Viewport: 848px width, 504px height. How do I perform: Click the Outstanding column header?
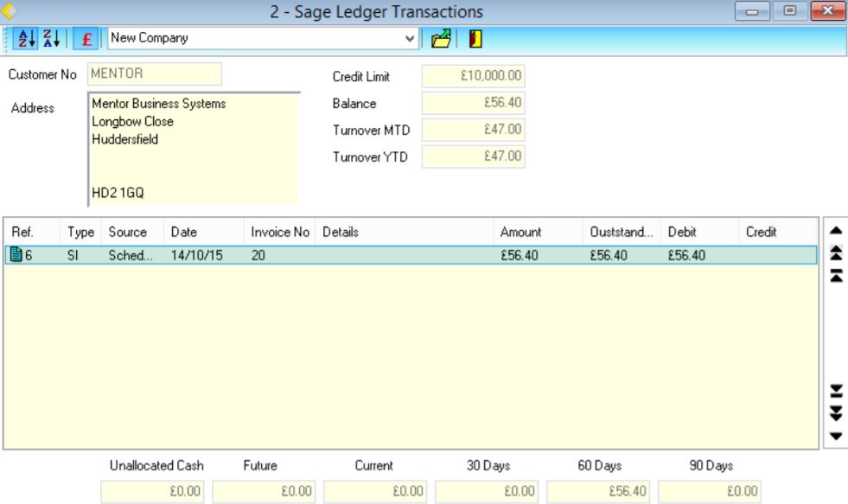pos(622,232)
